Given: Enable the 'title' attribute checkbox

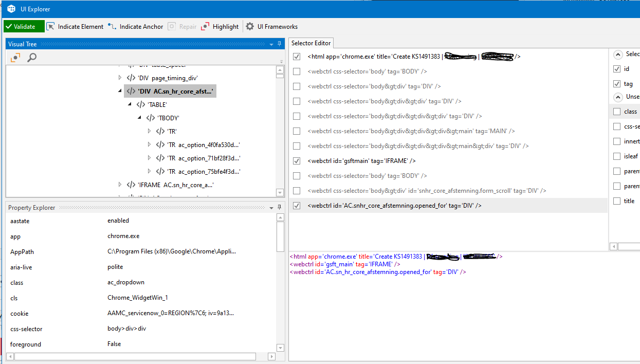Looking at the screenshot, I should pos(617,201).
